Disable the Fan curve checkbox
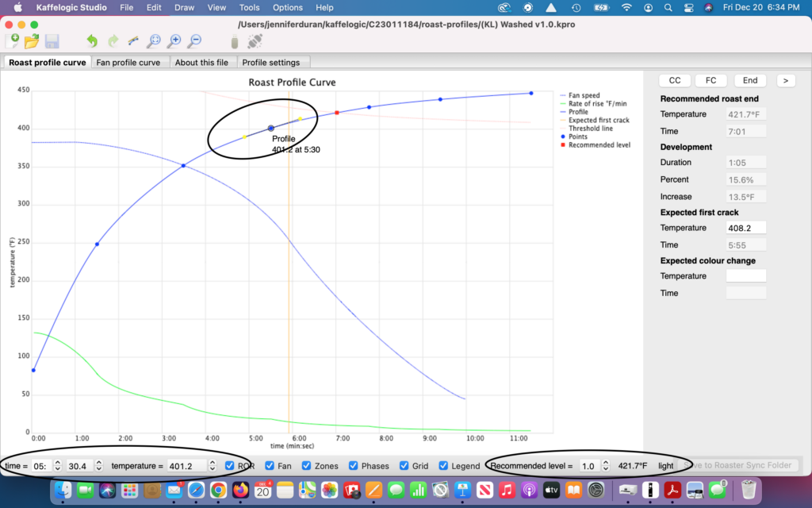 click(x=270, y=465)
